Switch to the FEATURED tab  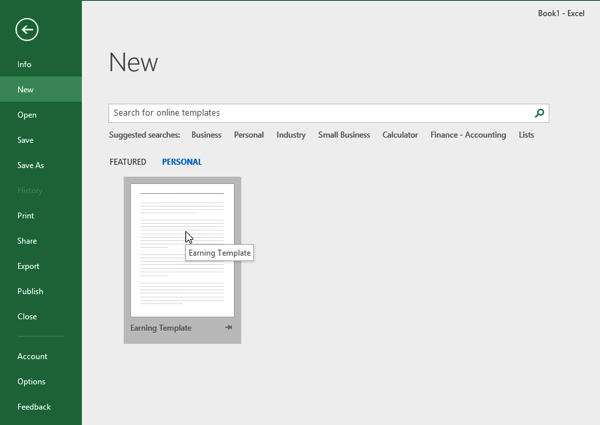pos(128,162)
